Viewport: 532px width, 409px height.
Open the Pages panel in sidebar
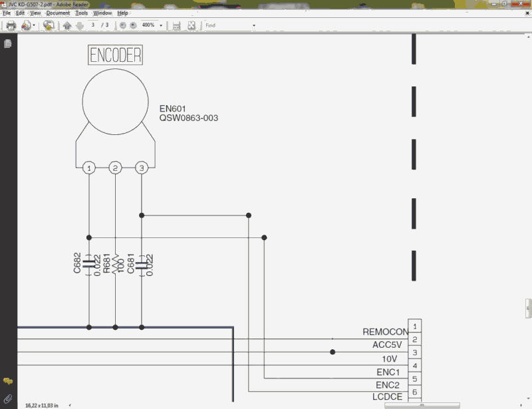[x=8, y=44]
